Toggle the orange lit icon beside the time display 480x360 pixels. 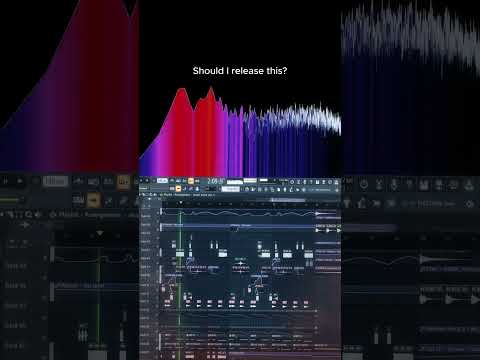[191, 181]
